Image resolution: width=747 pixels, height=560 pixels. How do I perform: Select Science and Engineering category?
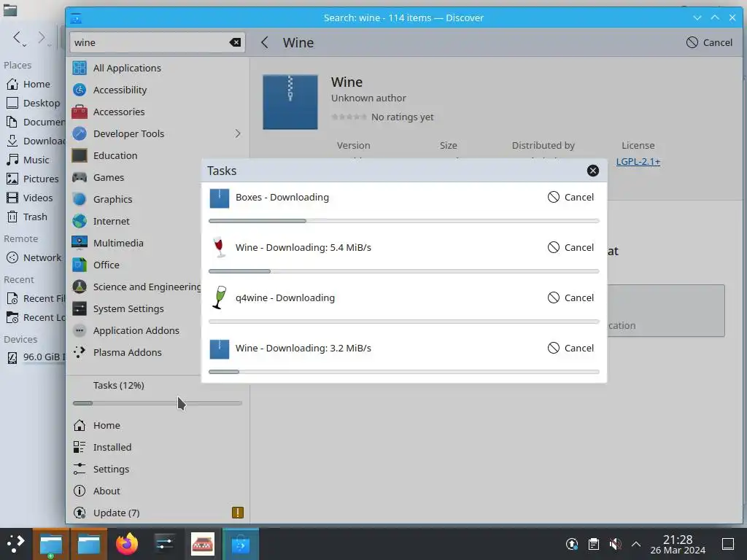135,287
